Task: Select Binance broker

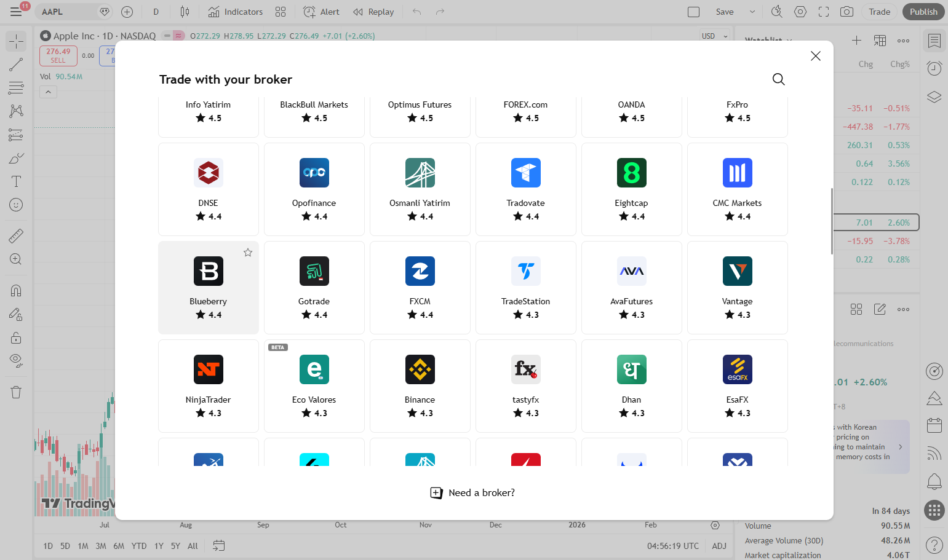Action: 420,386
